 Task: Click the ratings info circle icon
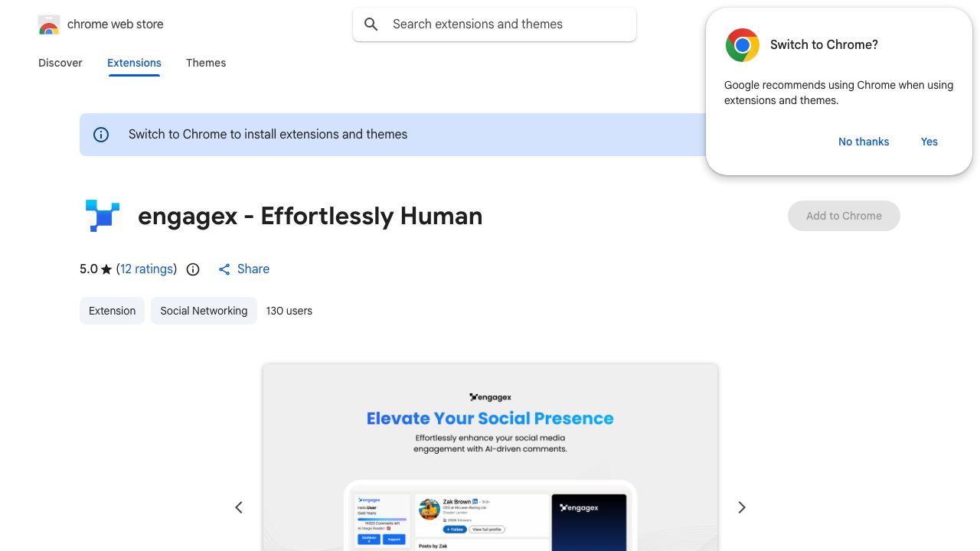click(193, 269)
